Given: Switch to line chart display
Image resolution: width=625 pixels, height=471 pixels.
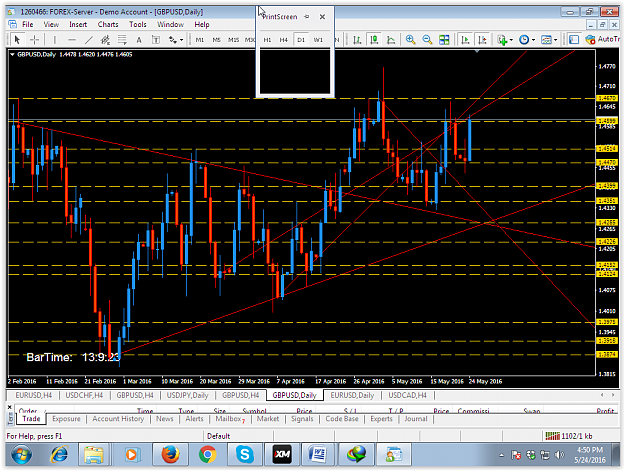Looking at the screenshot, I should 391,39.
